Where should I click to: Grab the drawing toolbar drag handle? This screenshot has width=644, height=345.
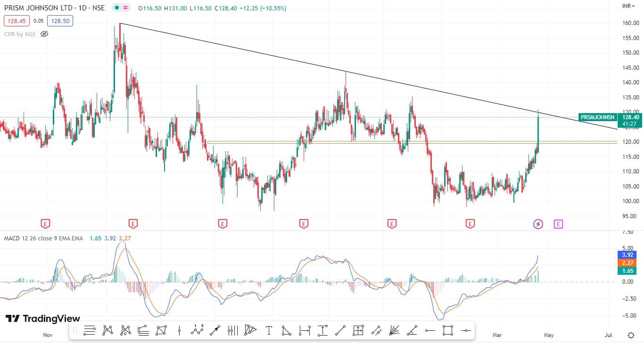[x=75, y=330]
